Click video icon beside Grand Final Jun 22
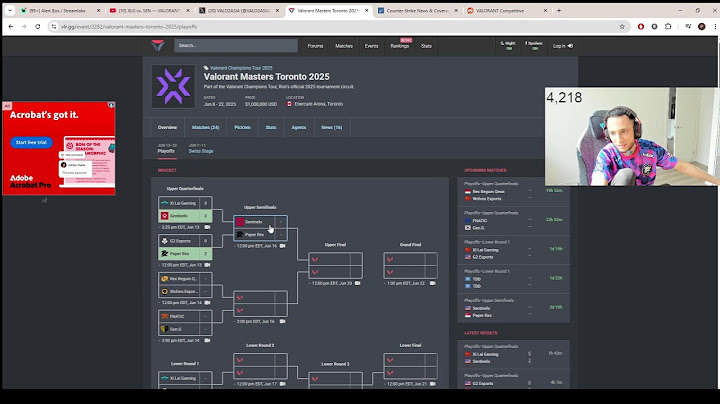Viewport: 720px width, 404px height. (x=433, y=283)
